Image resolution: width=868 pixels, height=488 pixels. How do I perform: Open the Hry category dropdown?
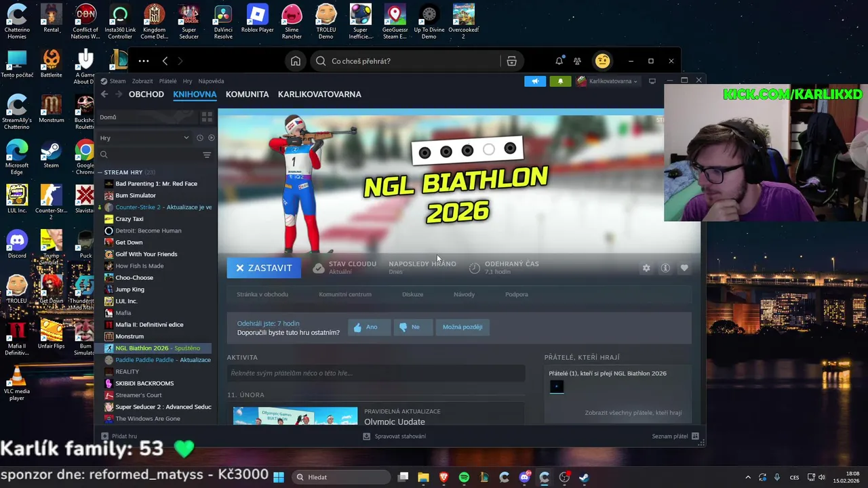coord(144,138)
